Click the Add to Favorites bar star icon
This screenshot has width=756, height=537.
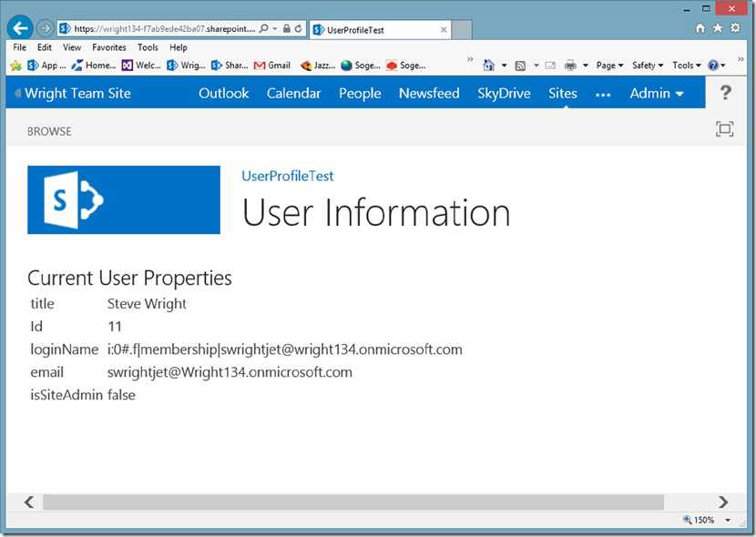tap(15, 66)
